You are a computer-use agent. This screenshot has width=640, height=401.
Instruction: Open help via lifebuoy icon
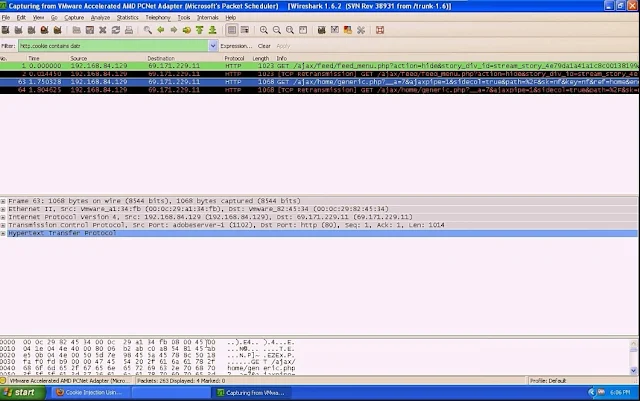[380, 30]
